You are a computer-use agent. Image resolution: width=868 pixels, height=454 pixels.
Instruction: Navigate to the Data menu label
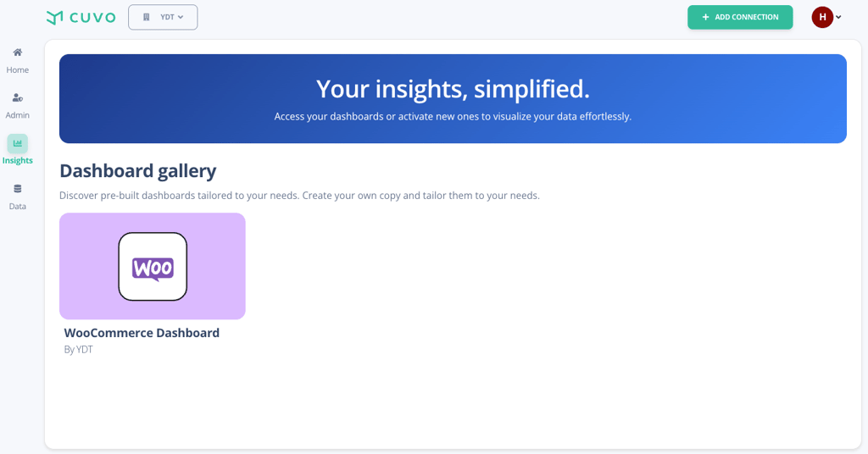point(18,207)
